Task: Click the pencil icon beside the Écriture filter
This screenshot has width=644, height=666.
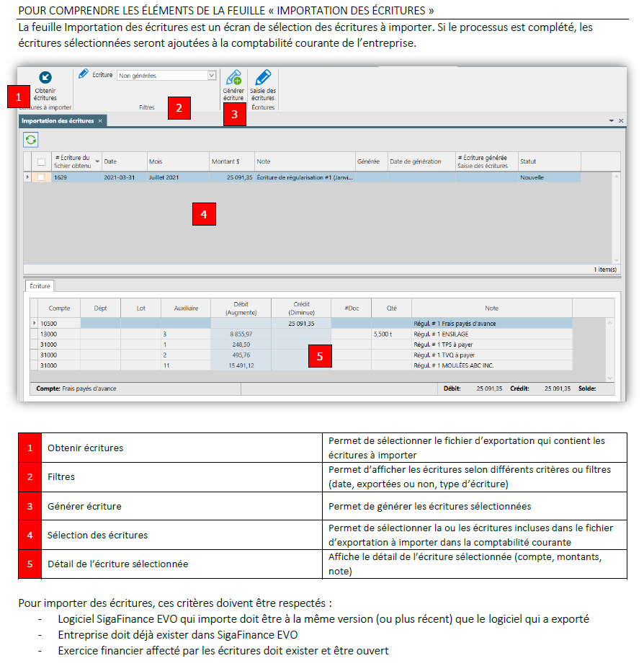Action: tap(84, 74)
